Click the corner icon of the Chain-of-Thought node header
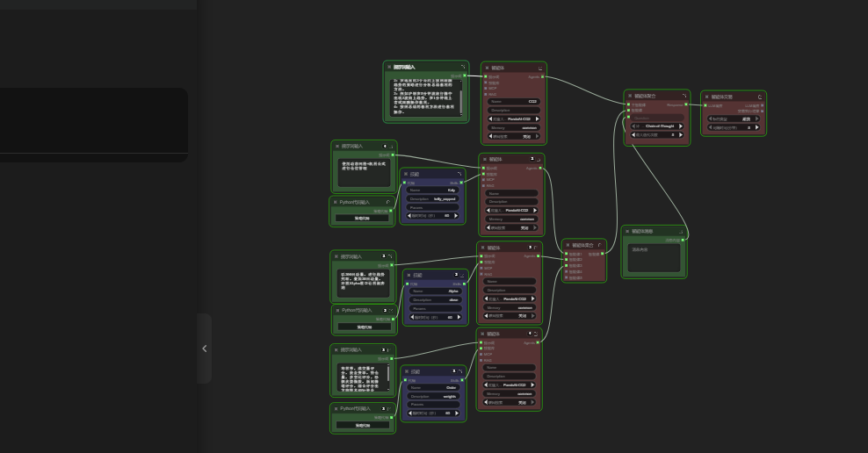This screenshot has width=868, height=453. [x=684, y=96]
